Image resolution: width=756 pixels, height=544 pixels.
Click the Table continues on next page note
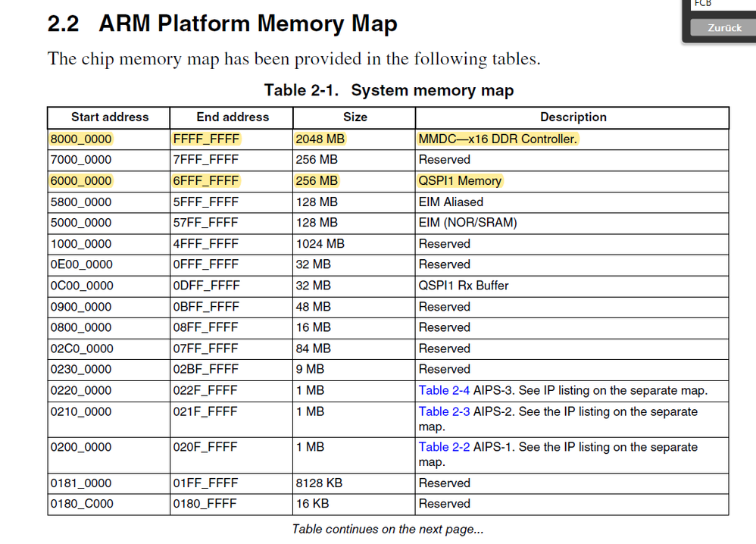[387, 529]
